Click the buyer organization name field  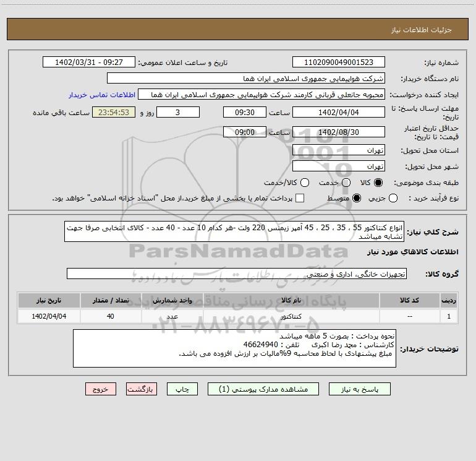246,79
